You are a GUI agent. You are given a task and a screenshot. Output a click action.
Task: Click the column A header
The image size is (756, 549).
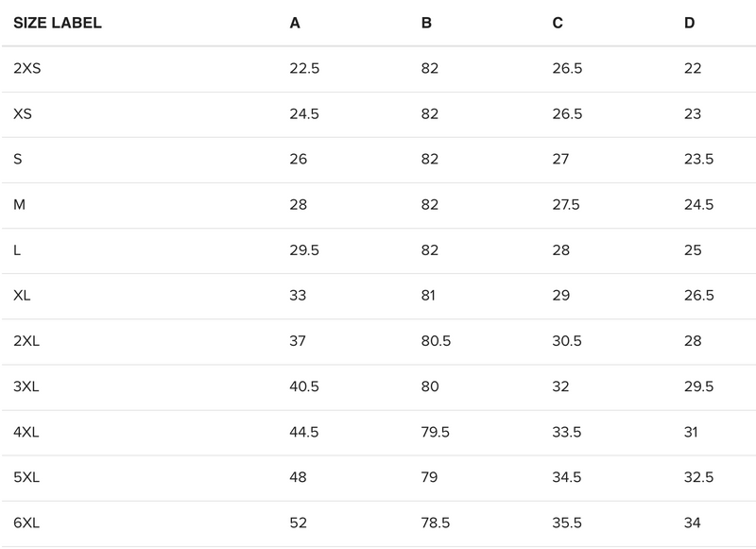point(295,24)
